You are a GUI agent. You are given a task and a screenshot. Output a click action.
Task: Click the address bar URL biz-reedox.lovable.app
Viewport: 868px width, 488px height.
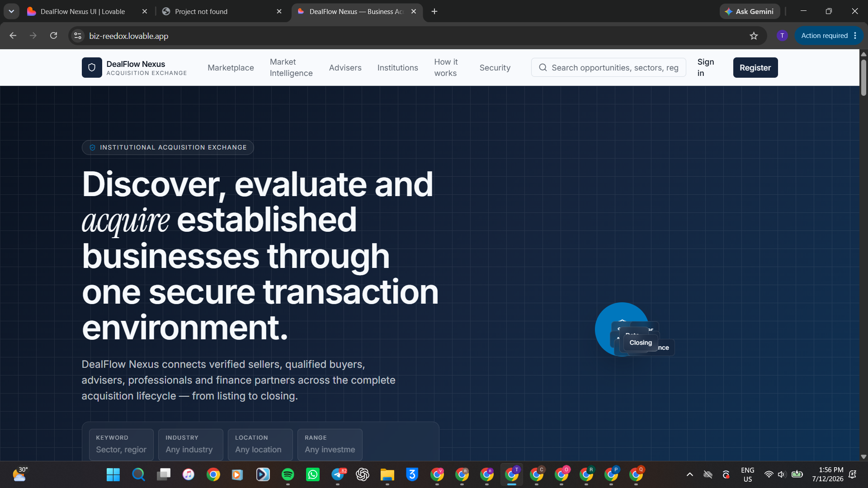tap(129, 36)
